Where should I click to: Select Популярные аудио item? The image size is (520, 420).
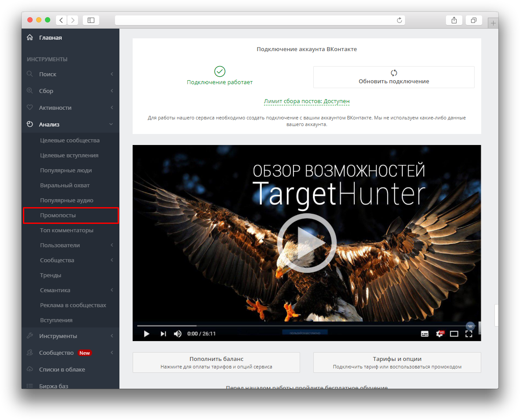click(x=67, y=200)
